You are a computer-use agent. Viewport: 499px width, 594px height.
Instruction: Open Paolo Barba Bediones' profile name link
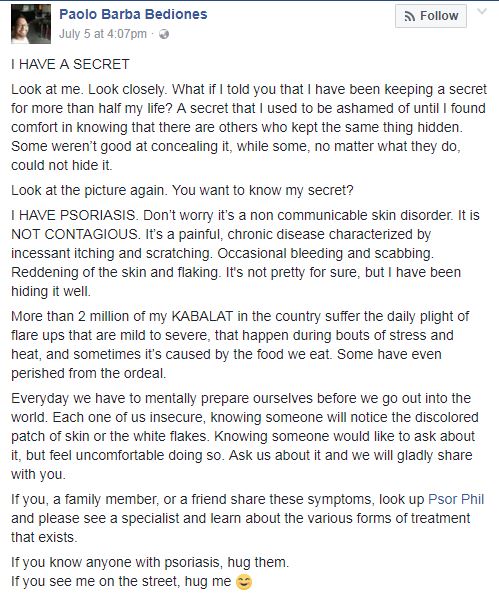pos(133,14)
